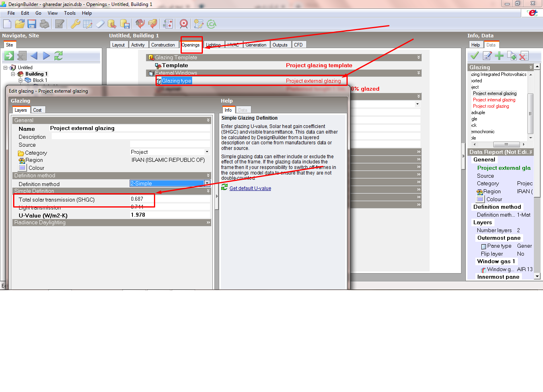Viewport: 543px width, 392px height.
Task: Click the copy item icon in Data panel
Action: [x=512, y=56]
